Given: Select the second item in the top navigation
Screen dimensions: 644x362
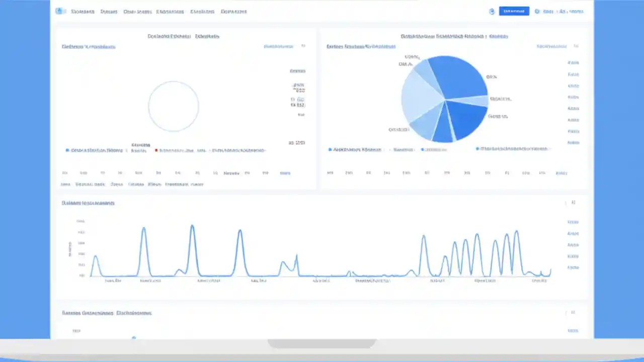Looking at the screenshot, I should click(109, 11).
